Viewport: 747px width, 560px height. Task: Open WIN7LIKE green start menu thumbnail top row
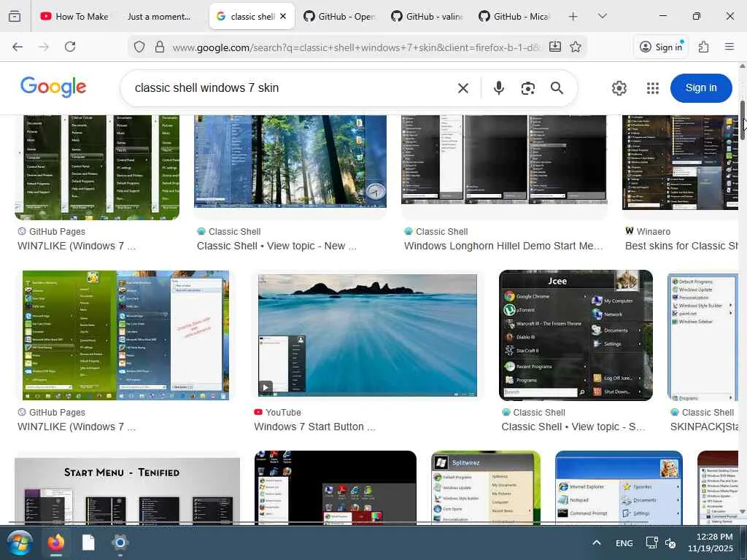[x=97, y=167]
